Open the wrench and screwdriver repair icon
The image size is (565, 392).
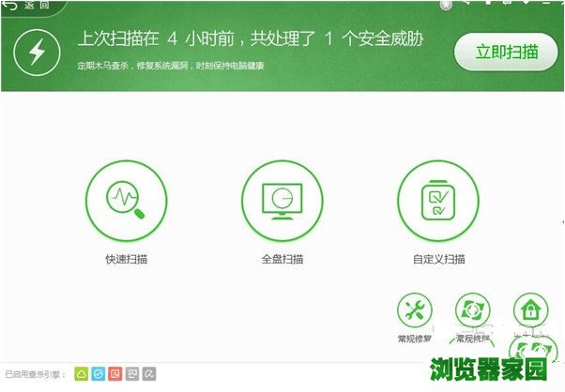[415, 310]
